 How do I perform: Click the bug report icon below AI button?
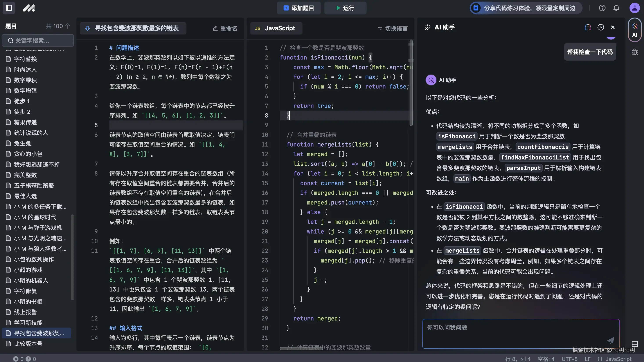coord(635,52)
